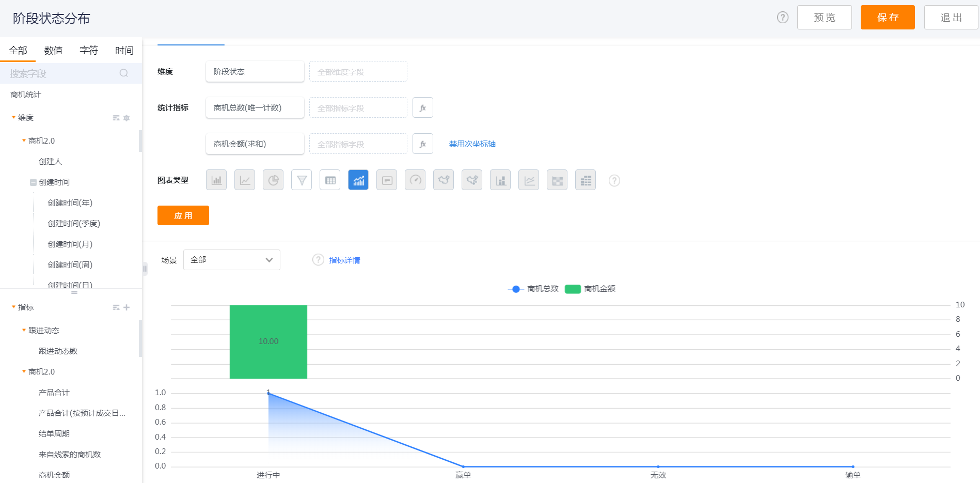Viewport: 980px width, 483px height.
Task: Select the multi-line area chart type icon
Action: 529,180
